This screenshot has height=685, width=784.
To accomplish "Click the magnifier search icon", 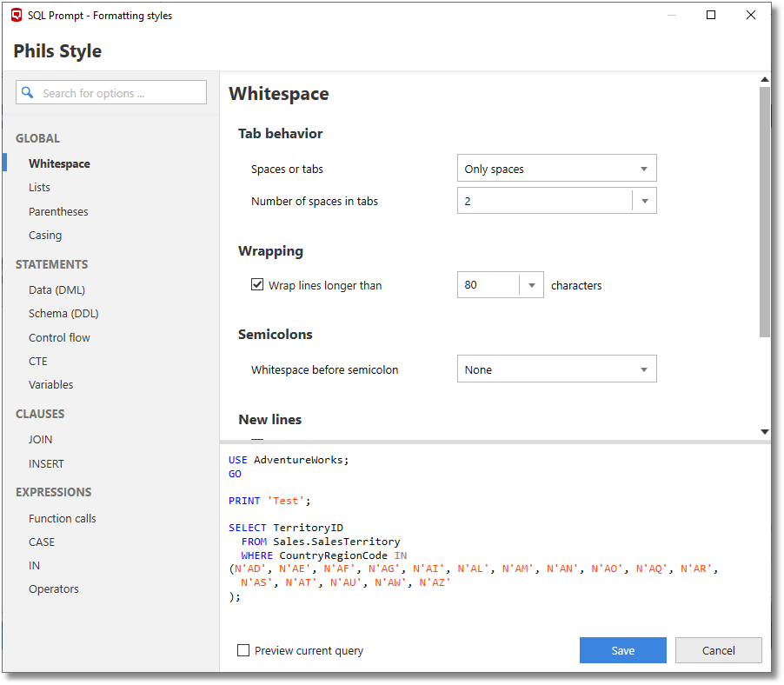I will pos(28,92).
